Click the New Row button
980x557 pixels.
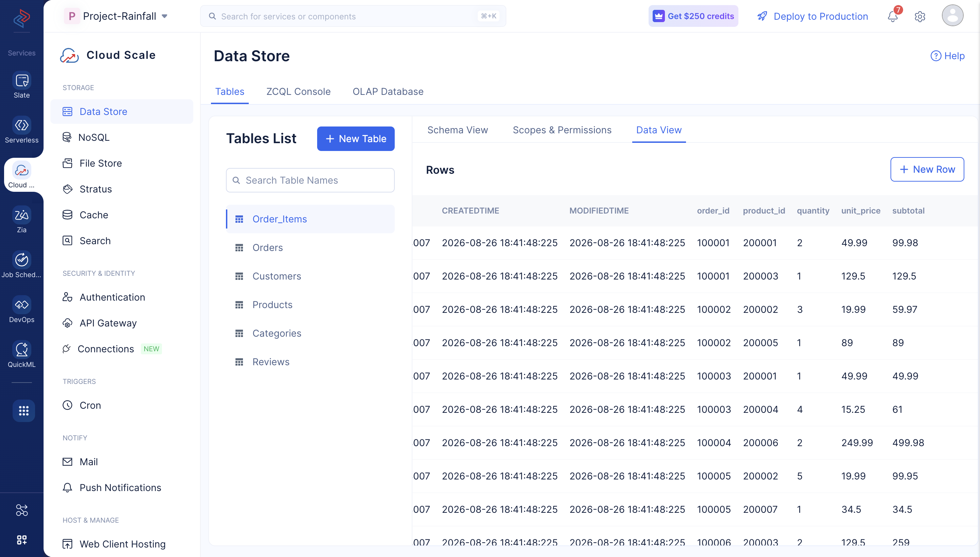(927, 169)
